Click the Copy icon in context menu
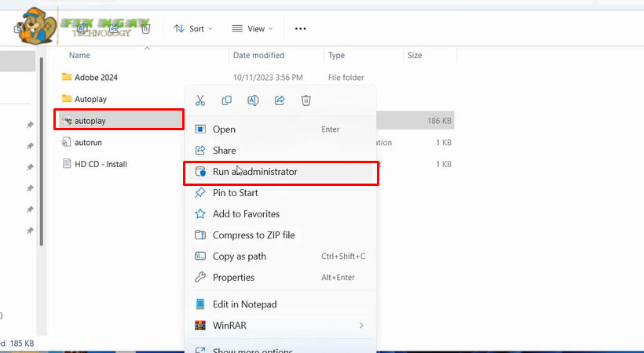This screenshot has width=644, height=353. (227, 100)
